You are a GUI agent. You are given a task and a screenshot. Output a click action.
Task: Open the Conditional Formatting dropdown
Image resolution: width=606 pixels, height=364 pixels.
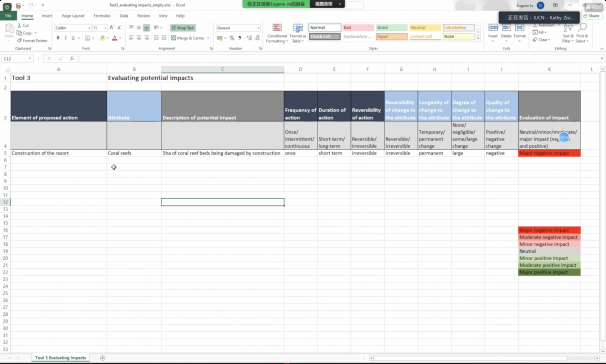tap(277, 33)
